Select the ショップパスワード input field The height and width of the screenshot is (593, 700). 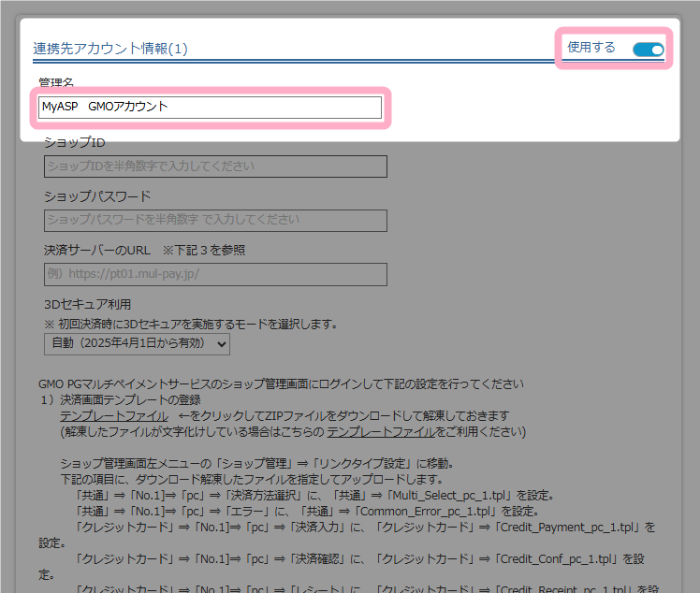[215, 221]
